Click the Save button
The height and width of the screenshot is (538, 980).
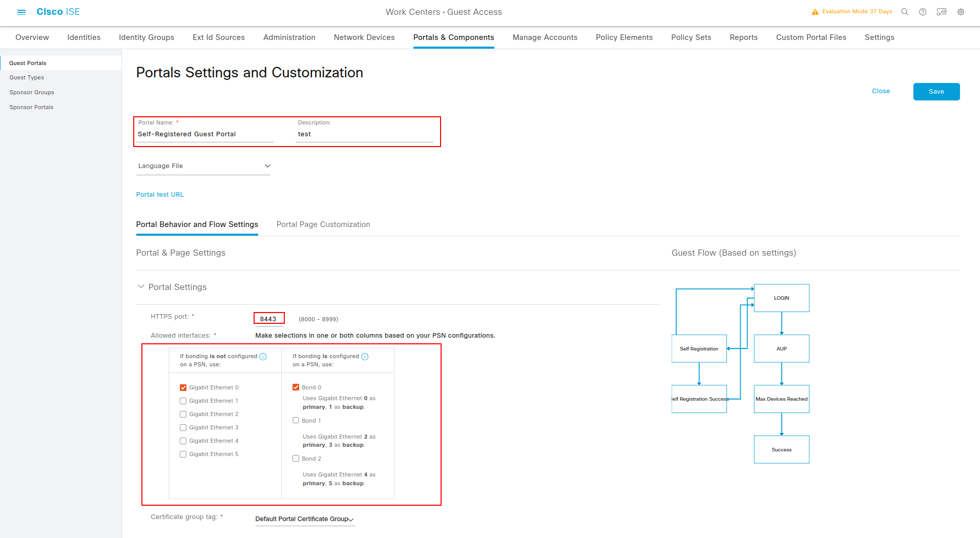[936, 92]
